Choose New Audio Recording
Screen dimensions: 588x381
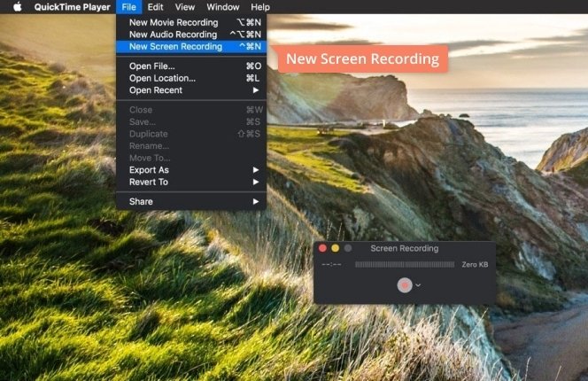point(191,35)
